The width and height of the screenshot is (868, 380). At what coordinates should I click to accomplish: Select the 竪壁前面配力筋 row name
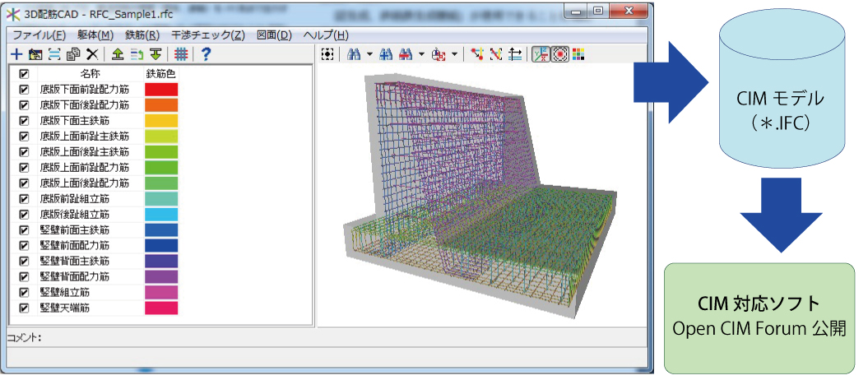click(x=75, y=245)
